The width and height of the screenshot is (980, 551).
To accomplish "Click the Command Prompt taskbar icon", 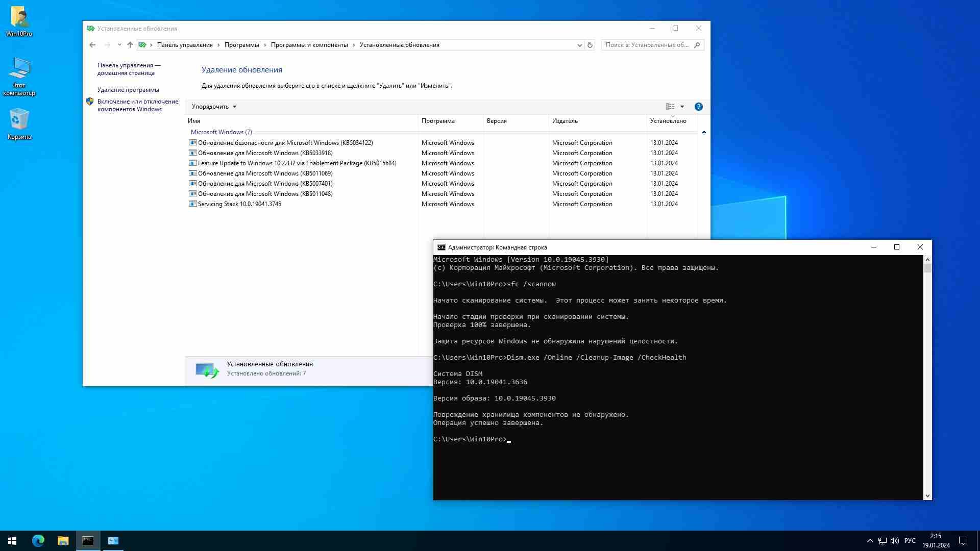I will pos(87,540).
